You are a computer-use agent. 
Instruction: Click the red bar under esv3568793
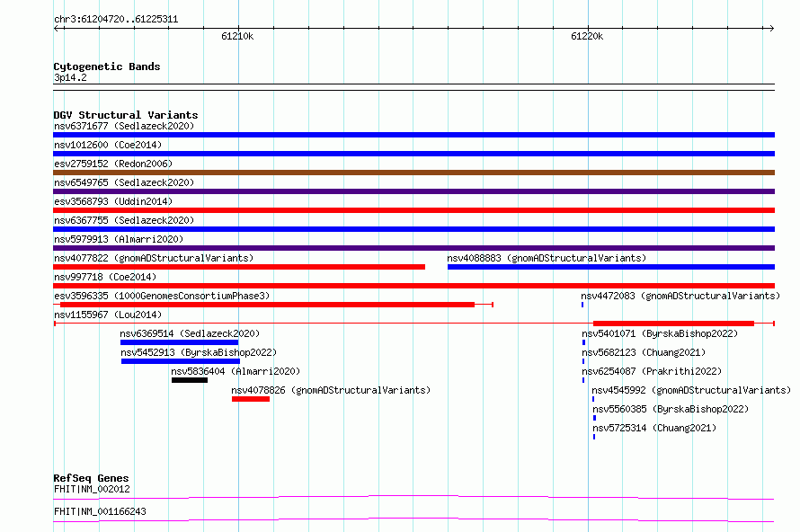(x=413, y=210)
